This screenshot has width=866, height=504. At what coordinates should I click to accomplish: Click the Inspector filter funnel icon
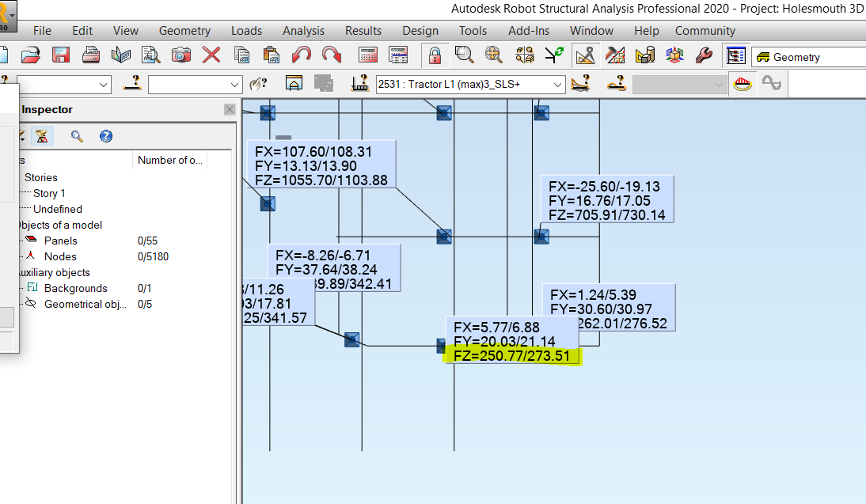pos(42,136)
